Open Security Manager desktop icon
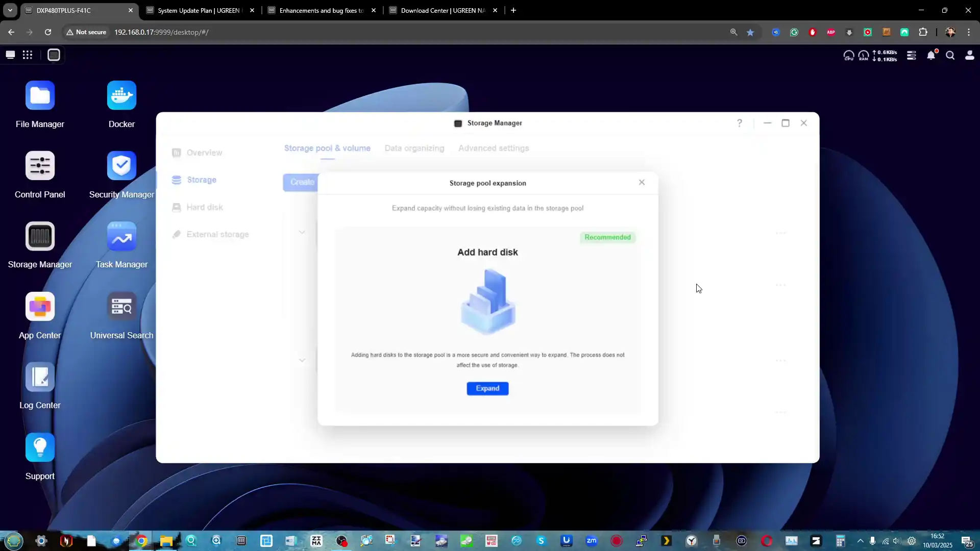 (121, 166)
